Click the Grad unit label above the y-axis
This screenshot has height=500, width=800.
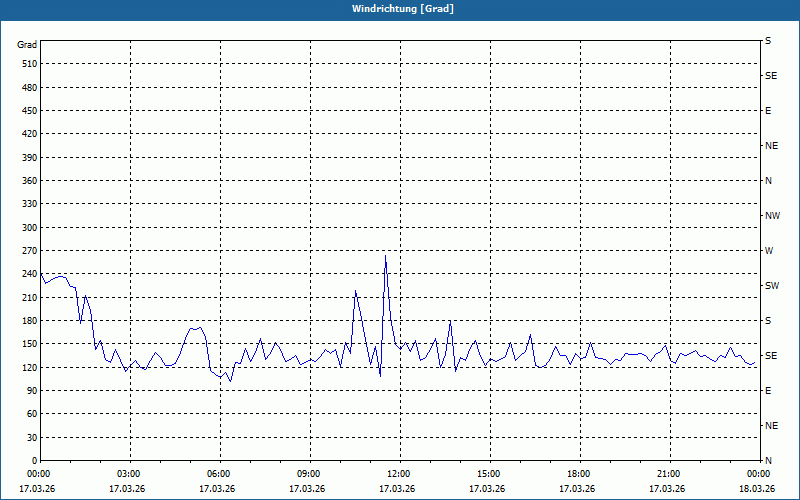pos(27,45)
